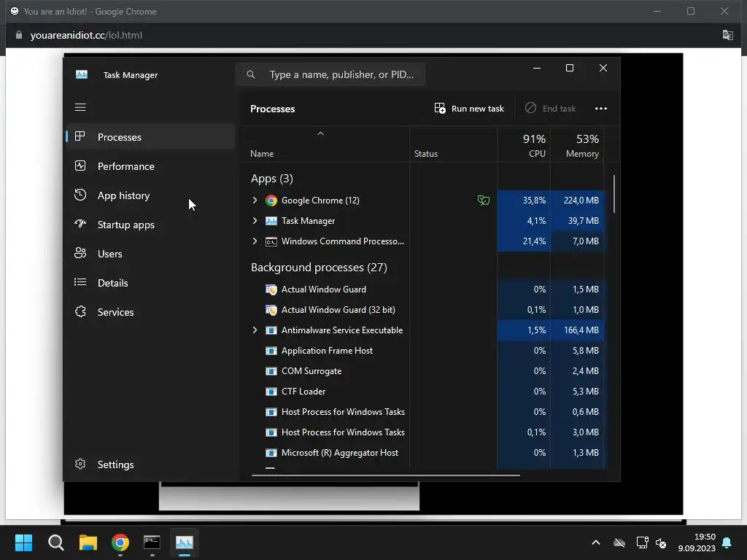Screen dimensions: 747x560
Task: Click the vertical scrollbar in process list
Action: [614, 194]
